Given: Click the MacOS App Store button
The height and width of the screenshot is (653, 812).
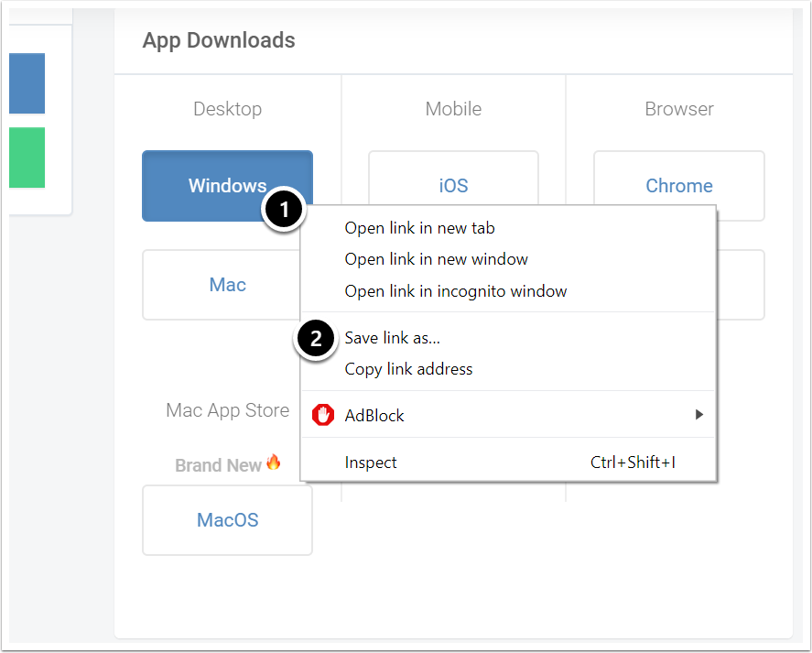Looking at the screenshot, I should coord(227,520).
